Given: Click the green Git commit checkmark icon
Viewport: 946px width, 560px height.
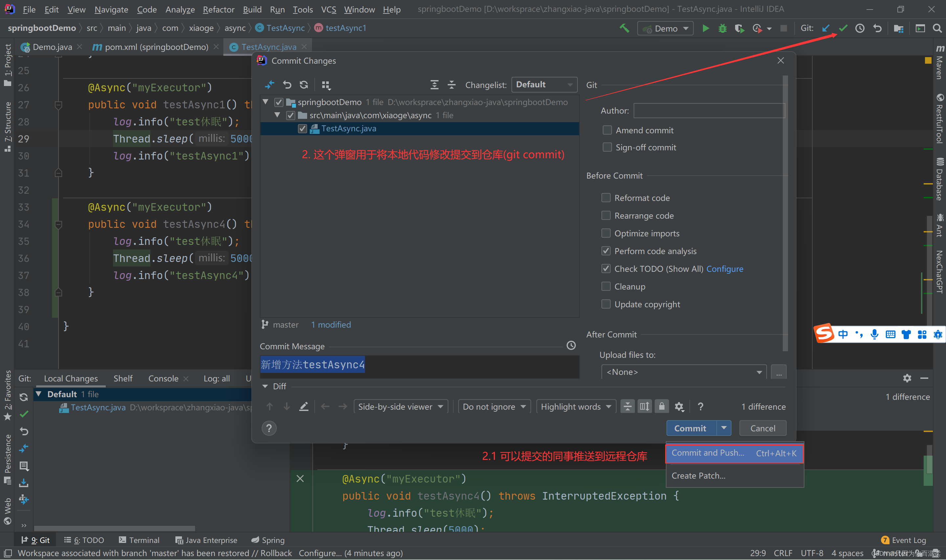Looking at the screenshot, I should pyautogui.click(x=843, y=28).
